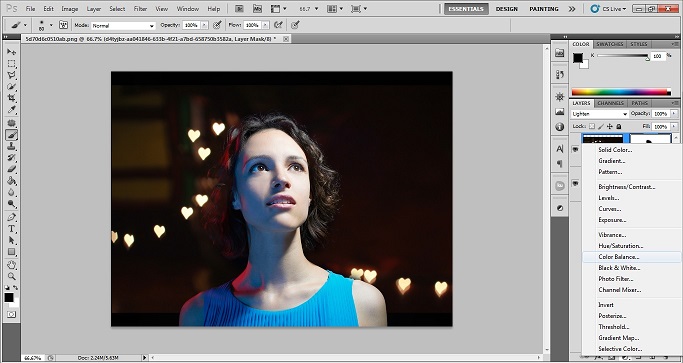Toggle Quick Mask mode in the toolbox
Image resolution: width=683 pixels, height=363 pixels.
(x=11, y=314)
